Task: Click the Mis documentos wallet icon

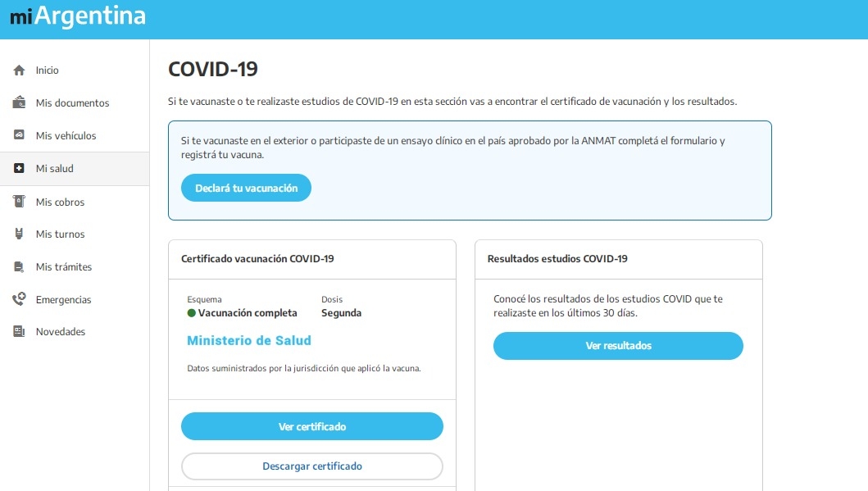Action: coord(19,102)
